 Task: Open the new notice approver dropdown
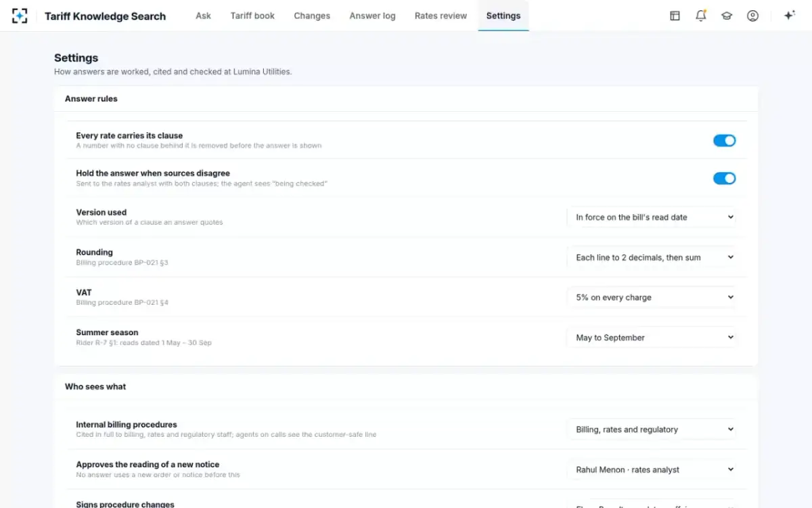[x=652, y=469]
